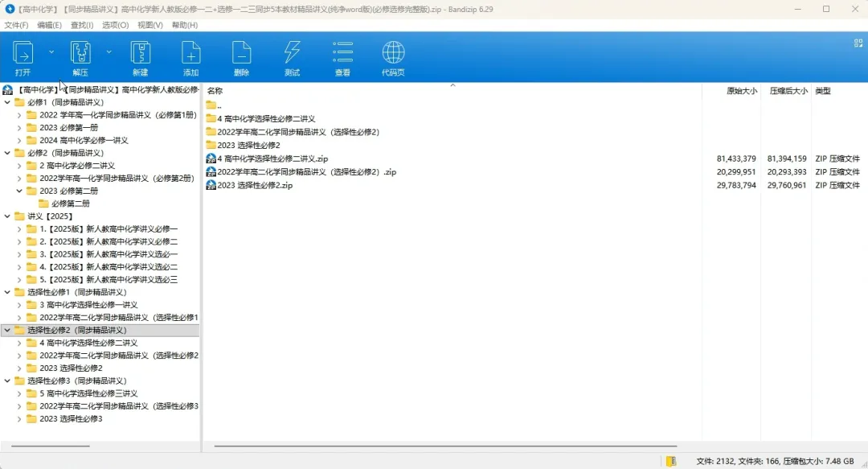The height and width of the screenshot is (469, 868).
Task: Sort by the 名称 column header
Action: 215,91
